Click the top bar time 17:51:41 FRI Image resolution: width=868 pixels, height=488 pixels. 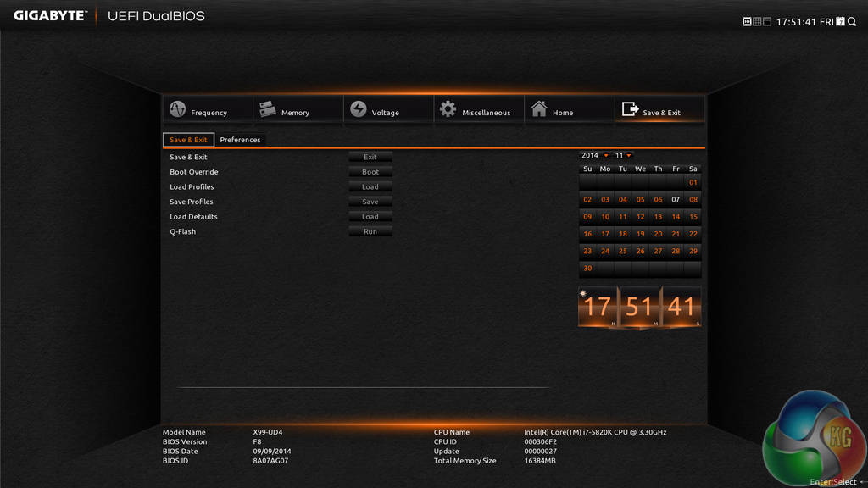[x=805, y=22]
